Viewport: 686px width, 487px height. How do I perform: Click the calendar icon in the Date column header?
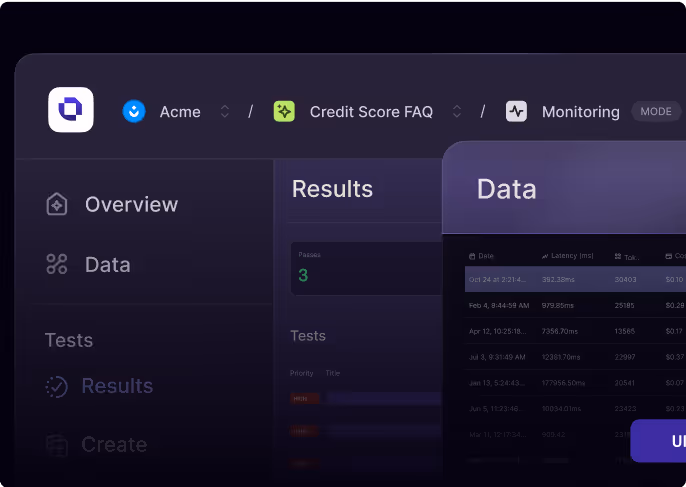click(x=472, y=256)
